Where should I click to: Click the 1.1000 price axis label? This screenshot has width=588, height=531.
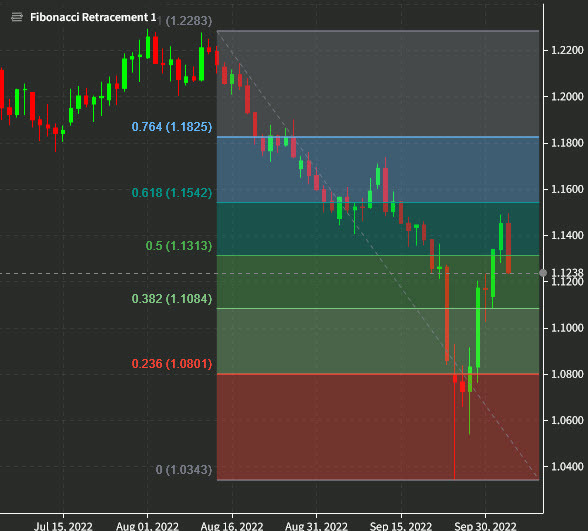point(567,328)
